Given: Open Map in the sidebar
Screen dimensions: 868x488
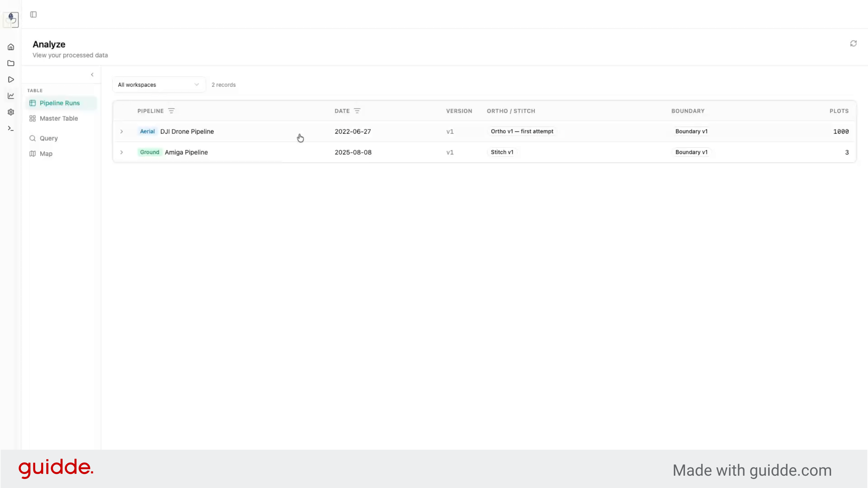Looking at the screenshot, I should 61,154.
